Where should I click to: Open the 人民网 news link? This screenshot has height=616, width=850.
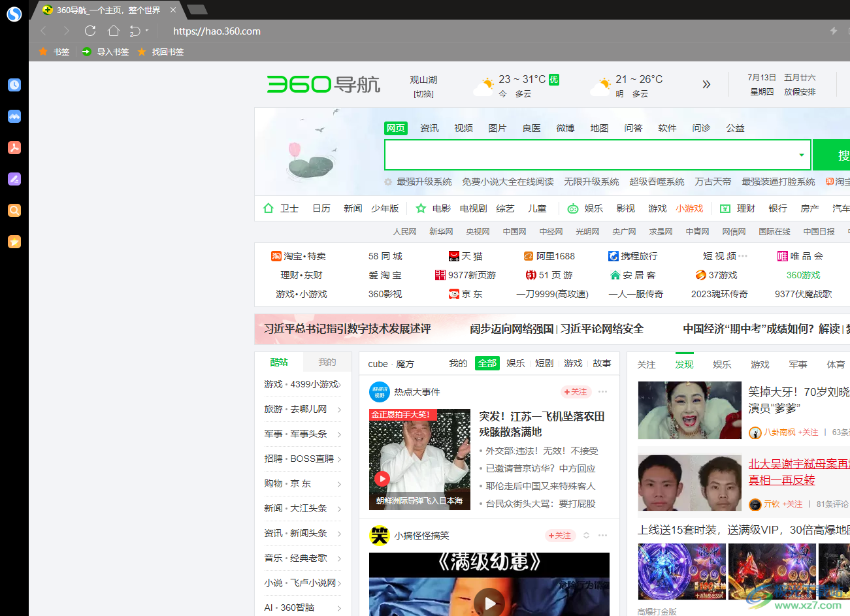pos(404,232)
